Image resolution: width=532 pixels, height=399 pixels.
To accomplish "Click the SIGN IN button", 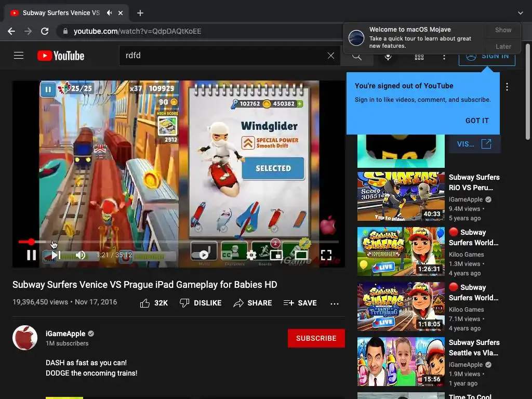I will [487, 56].
